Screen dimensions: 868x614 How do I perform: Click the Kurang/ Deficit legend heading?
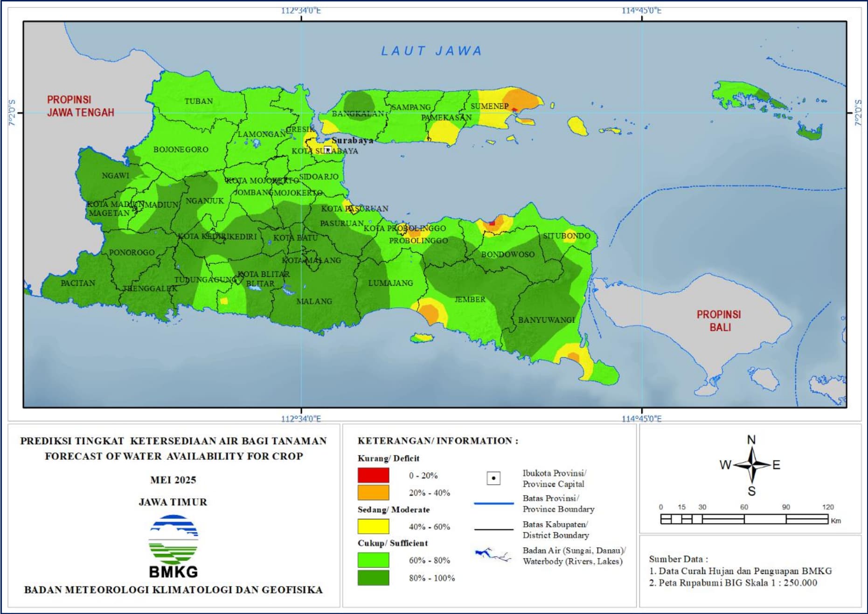click(x=389, y=458)
